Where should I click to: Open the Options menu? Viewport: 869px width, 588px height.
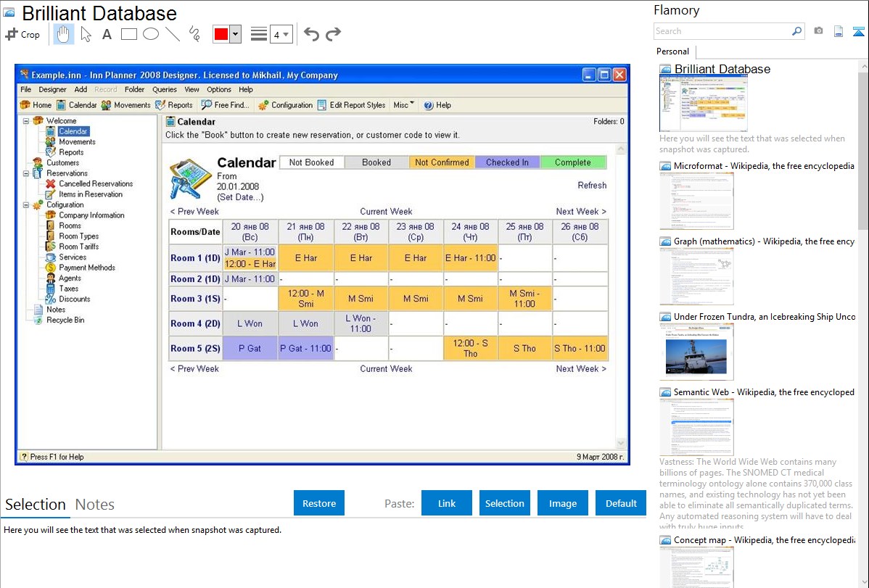coord(219,89)
